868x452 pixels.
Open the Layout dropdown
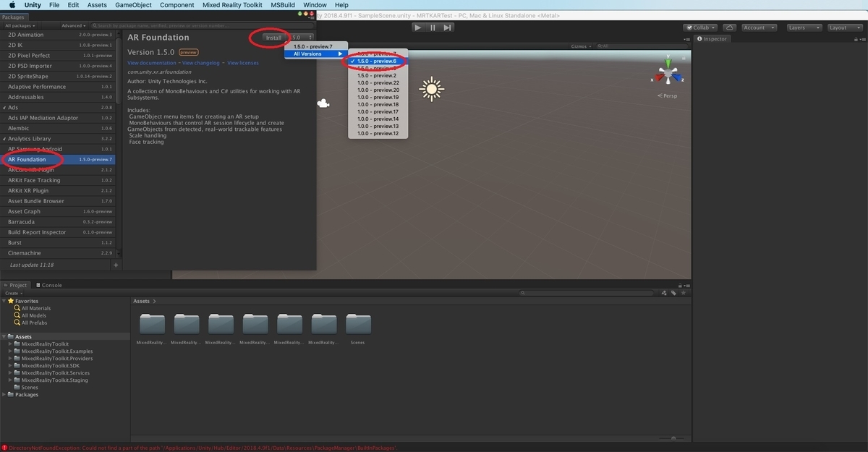point(843,27)
